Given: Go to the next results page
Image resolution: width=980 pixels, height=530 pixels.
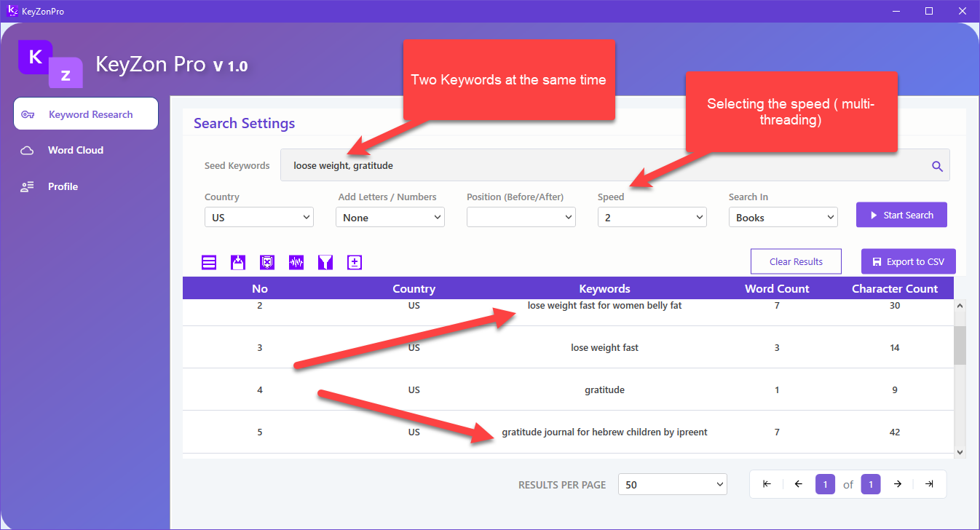Looking at the screenshot, I should 898,484.
